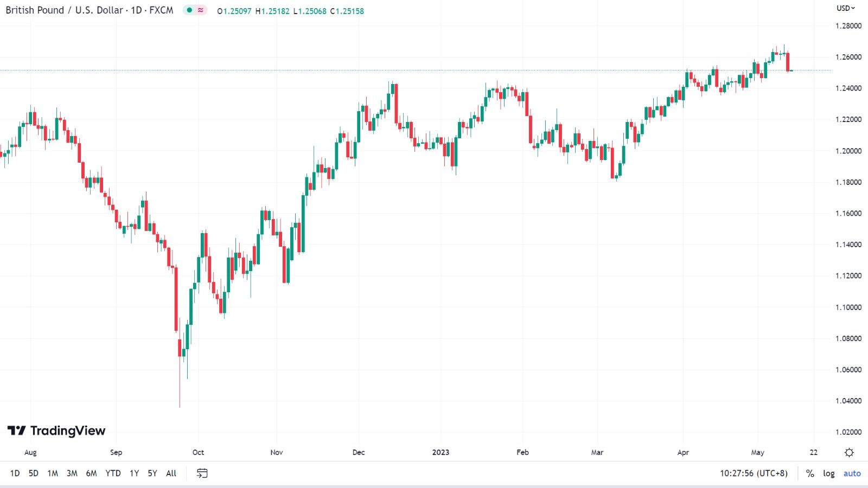Show the 1Y time range

(135, 473)
